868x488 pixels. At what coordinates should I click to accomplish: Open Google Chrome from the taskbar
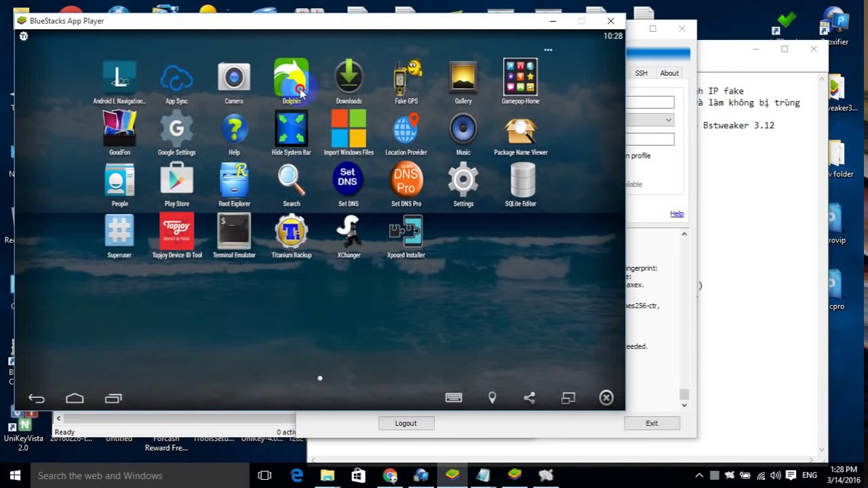tap(390, 476)
